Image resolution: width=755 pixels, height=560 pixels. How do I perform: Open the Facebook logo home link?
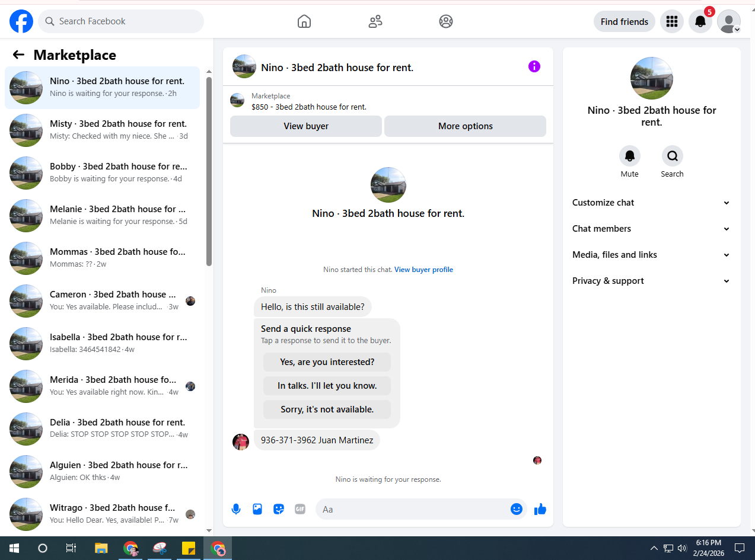coord(21,21)
